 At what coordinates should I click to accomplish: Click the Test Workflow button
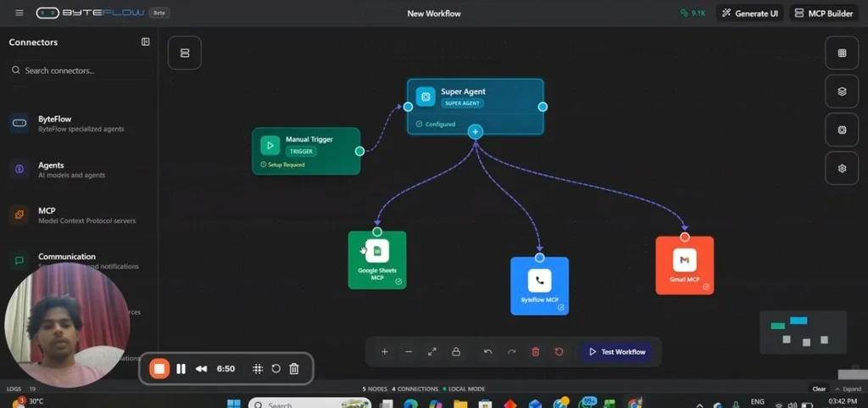(x=617, y=352)
